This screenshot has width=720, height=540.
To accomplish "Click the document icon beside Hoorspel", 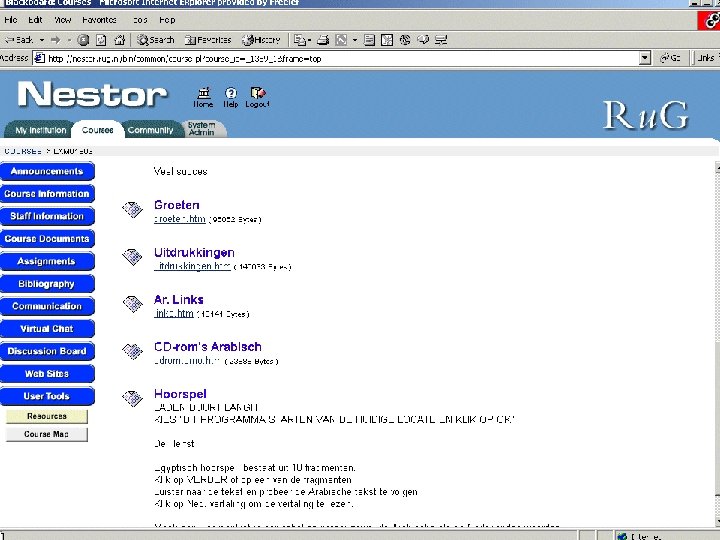I will [132, 398].
